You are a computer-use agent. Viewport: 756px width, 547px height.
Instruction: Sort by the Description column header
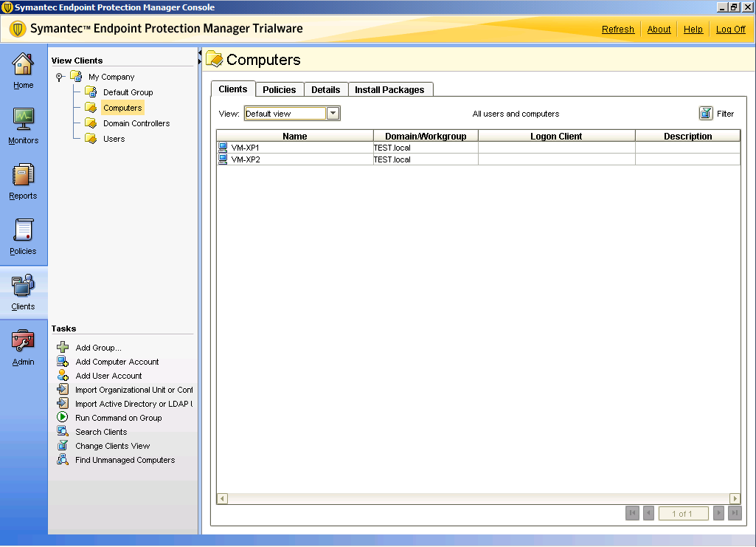(x=688, y=136)
